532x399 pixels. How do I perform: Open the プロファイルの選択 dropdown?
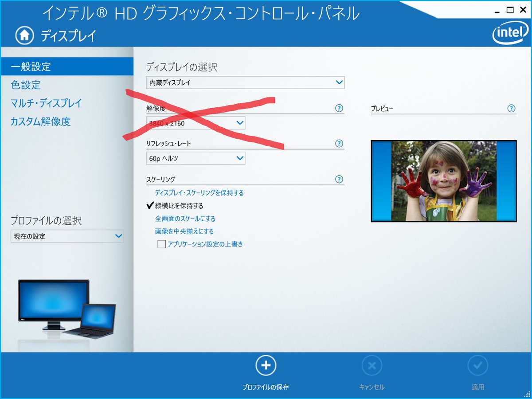tap(67, 236)
